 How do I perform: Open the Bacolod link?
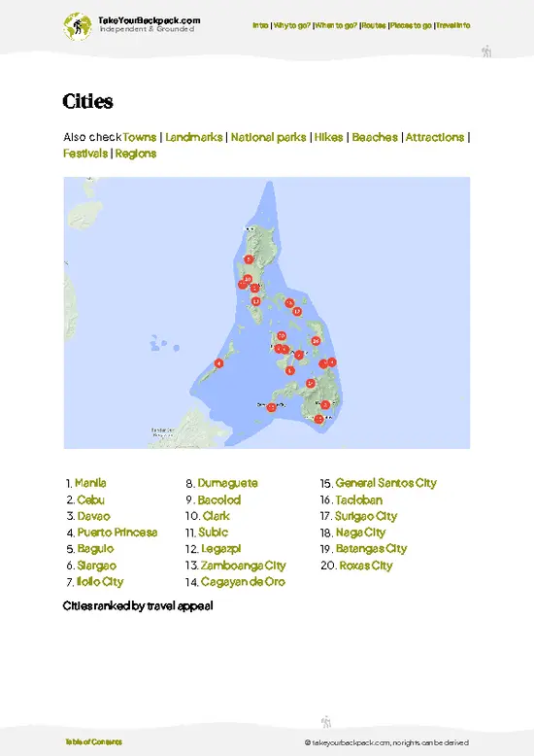point(219,499)
